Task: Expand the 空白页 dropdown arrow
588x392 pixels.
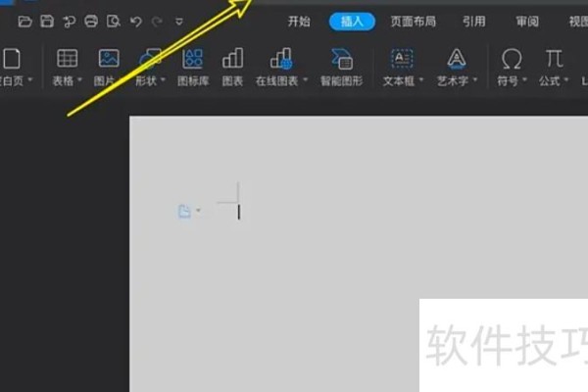Action: click(x=30, y=80)
